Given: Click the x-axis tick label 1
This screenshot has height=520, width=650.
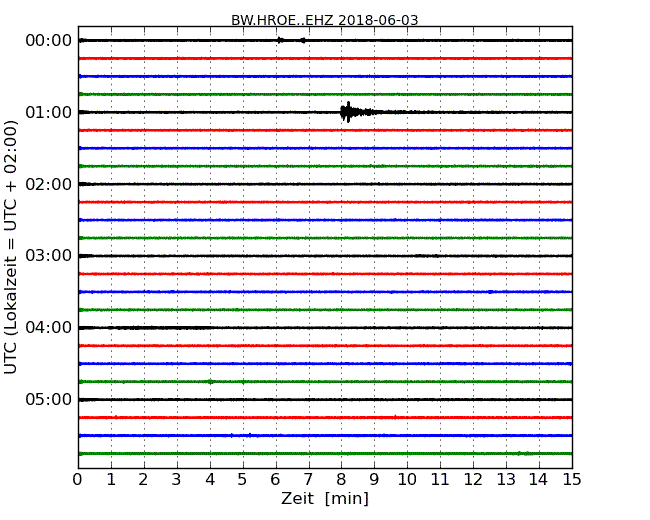Looking at the screenshot, I should 111,480.
